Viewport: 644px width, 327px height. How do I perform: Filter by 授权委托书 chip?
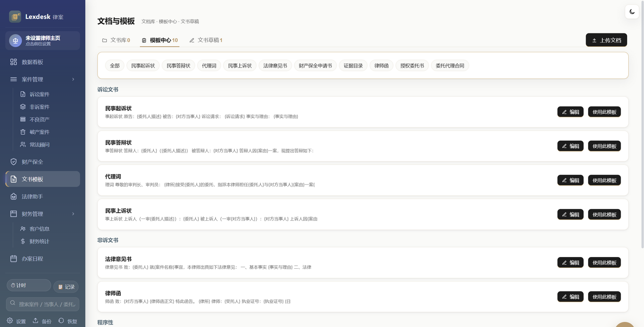(x=412, y=66)
